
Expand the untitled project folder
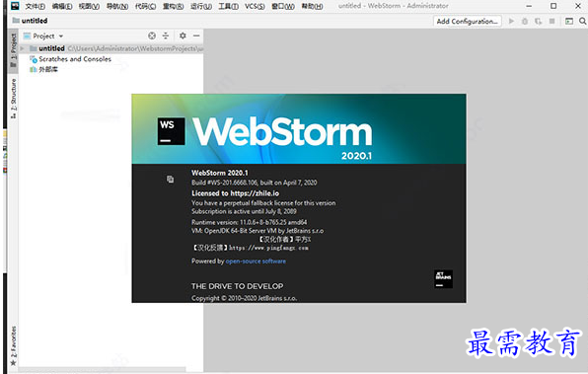(x=22, y=48)
